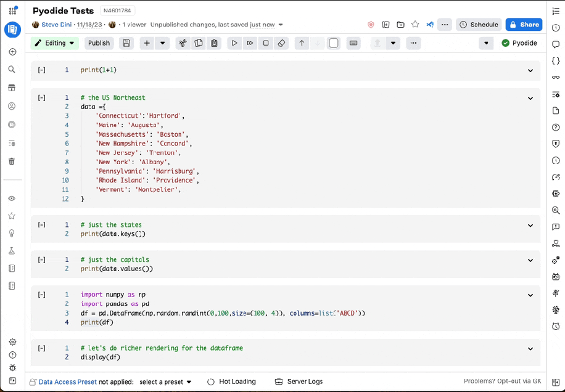Open the gear settings icon in left sidebar
The height and width of the screenshot is (392, 565).
tap(12, 342)
